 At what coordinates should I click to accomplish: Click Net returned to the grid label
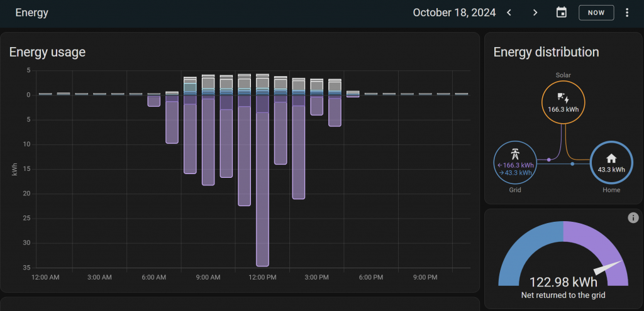point(563,295)
